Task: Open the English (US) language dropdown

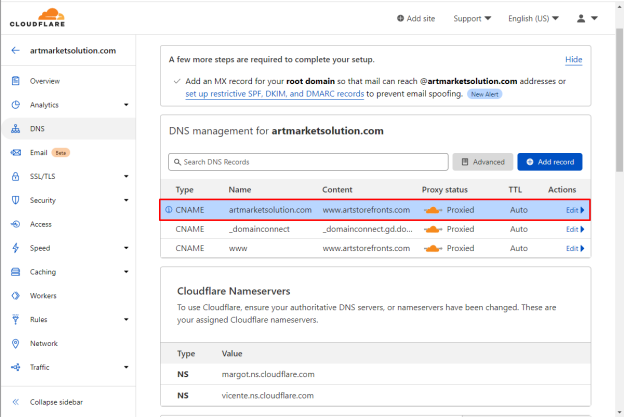Action: click(533, 18)
